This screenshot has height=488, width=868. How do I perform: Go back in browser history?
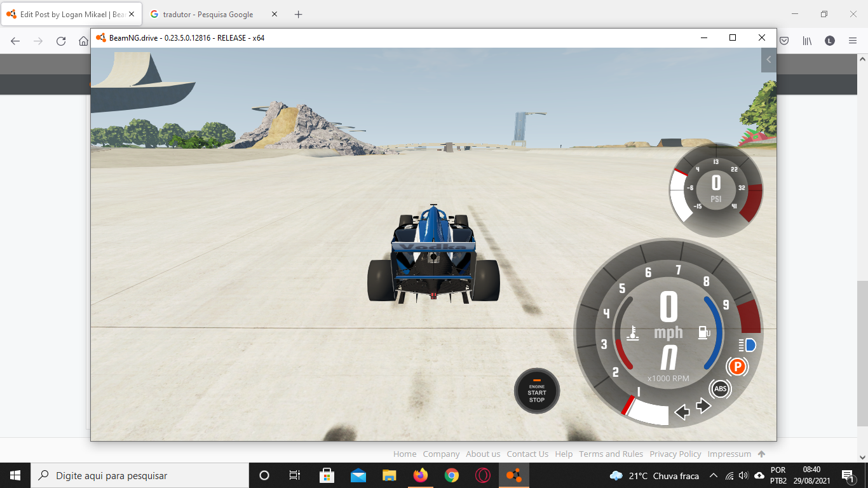pos(15,41)
